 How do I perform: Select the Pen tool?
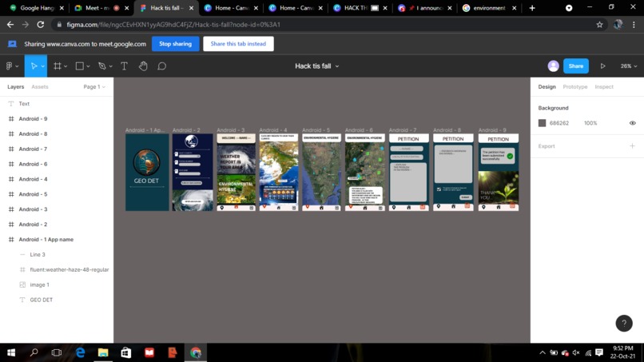(x=101, y=66)
